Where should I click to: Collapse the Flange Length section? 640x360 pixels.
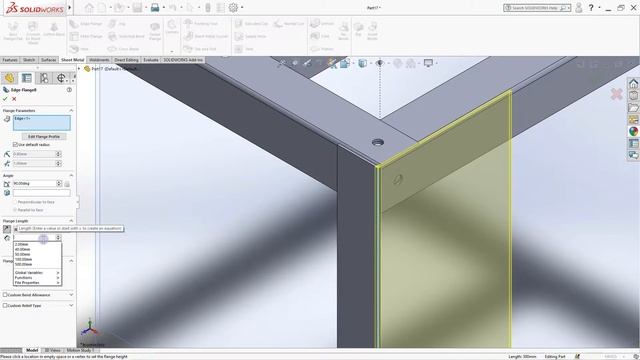coord(71,220)
